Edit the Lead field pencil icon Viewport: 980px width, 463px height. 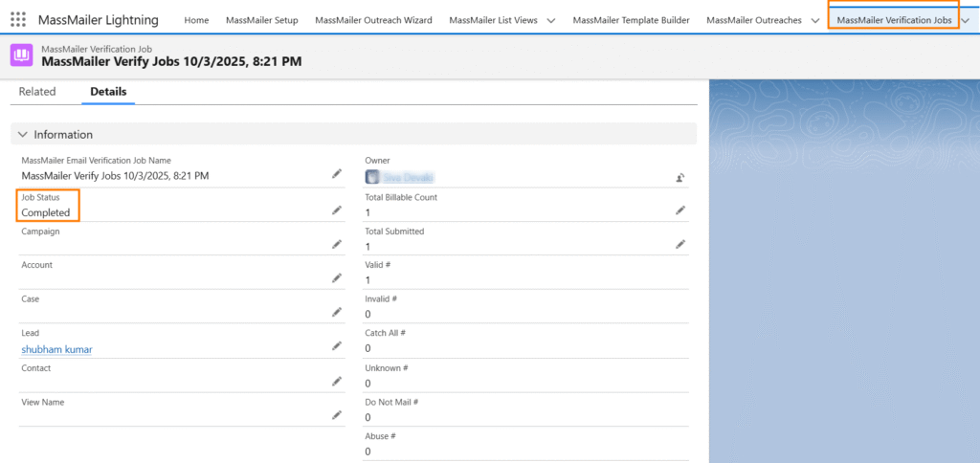337,346
